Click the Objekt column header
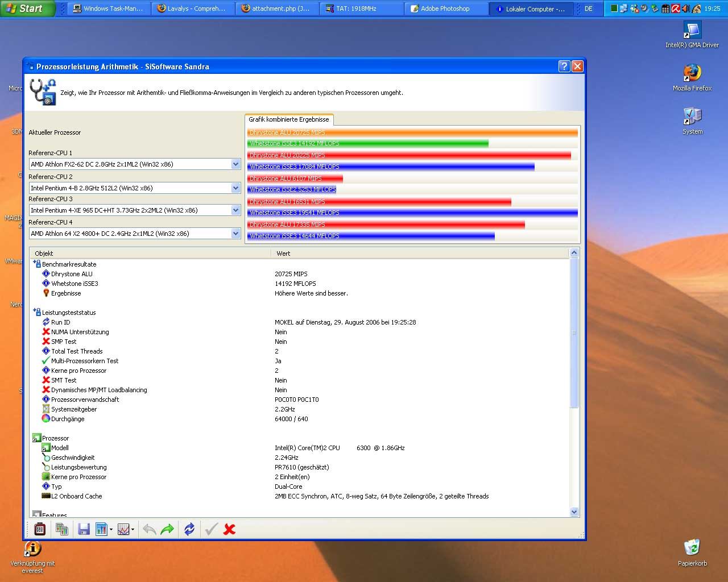Image resolution: width=728 pixels, height=582 pixels. [x=151, y=253]
